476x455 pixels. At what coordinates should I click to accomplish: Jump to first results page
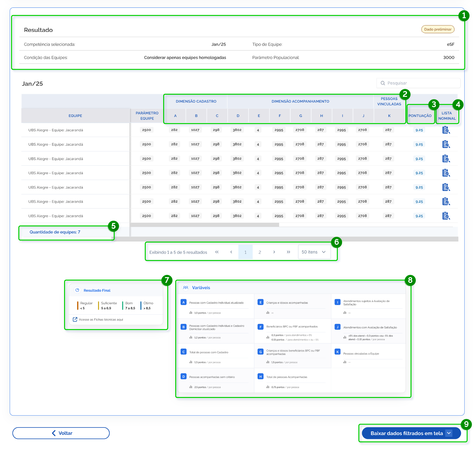217,252
